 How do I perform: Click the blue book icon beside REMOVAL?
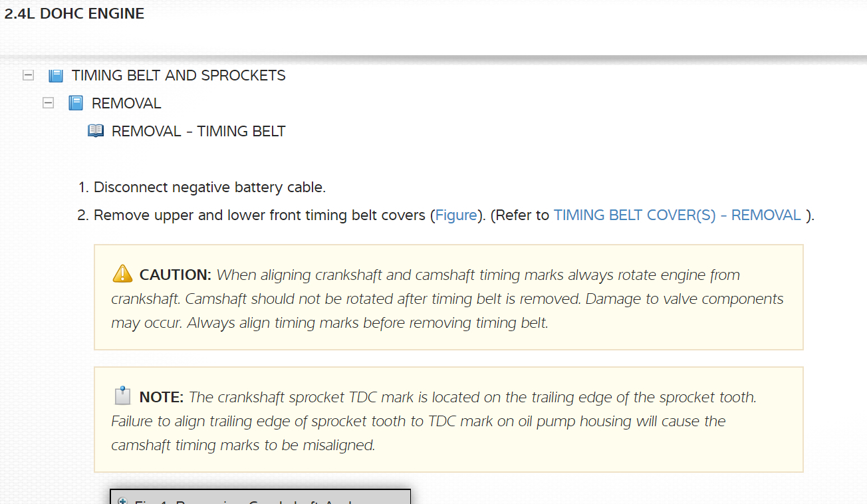tap(76, 103)
